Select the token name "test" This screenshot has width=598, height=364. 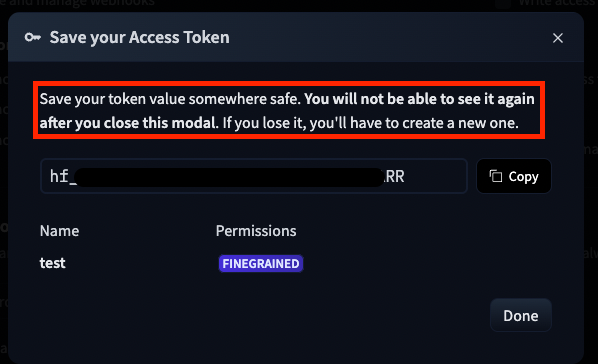coord(53,263)
